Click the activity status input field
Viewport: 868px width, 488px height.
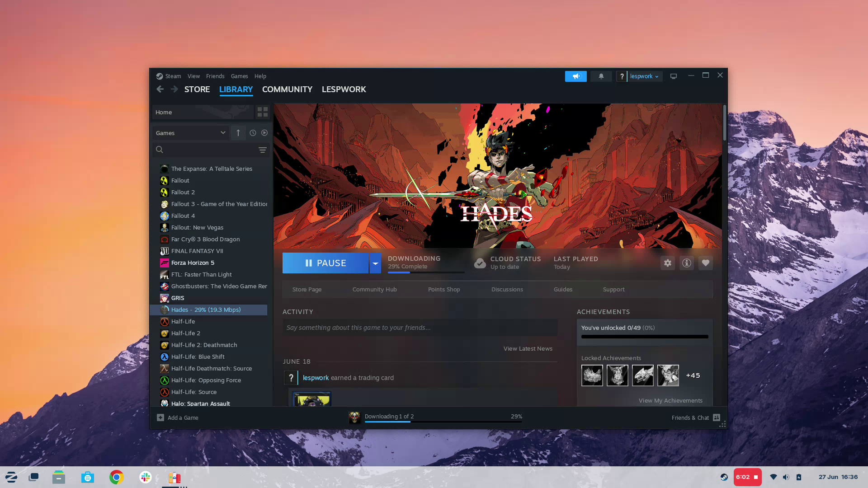click(x=420, y=328)
